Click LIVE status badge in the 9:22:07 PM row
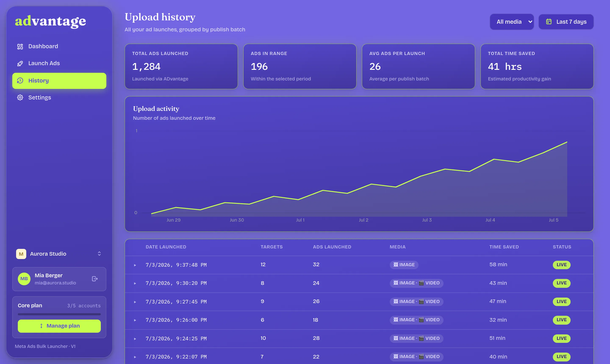 [x=561, y=357]
